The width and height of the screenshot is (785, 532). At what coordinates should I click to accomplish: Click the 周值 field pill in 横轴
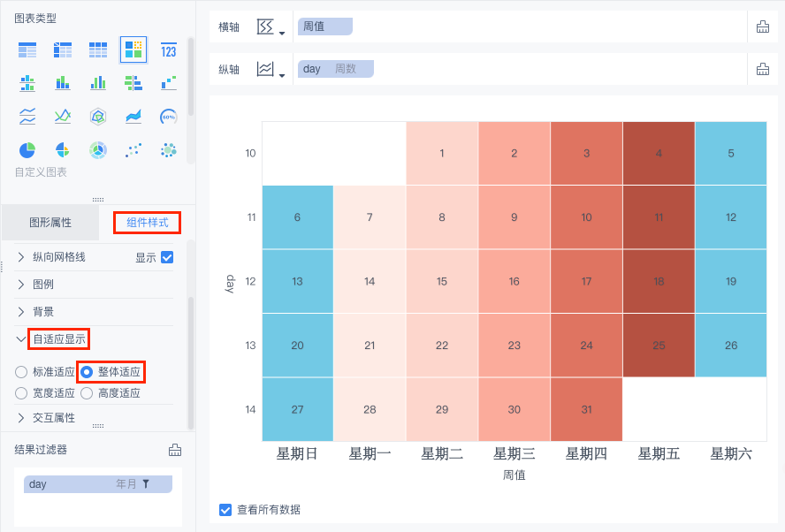[x=324, y=27]
